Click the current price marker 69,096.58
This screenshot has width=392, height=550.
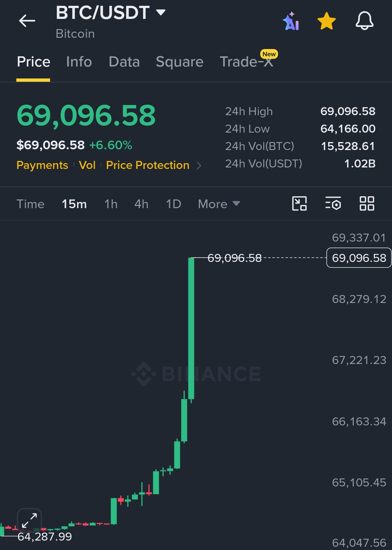[359, 258]
